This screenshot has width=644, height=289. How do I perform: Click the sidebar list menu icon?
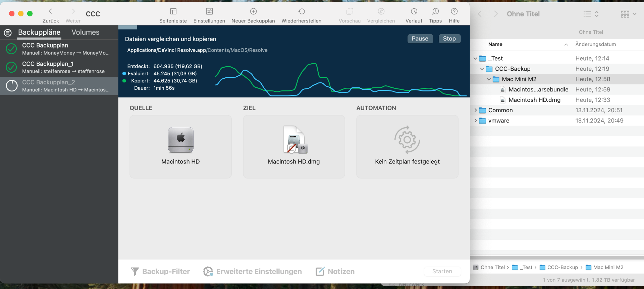pyautogui.click(x=8, y=33)
